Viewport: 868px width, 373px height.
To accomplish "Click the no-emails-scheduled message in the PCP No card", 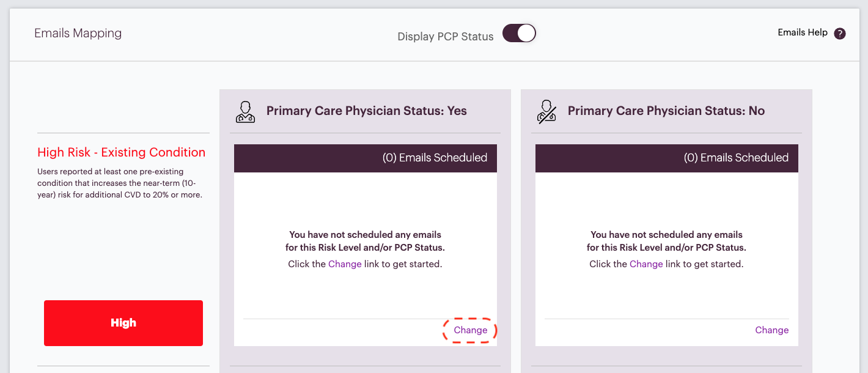I will 666,249.
